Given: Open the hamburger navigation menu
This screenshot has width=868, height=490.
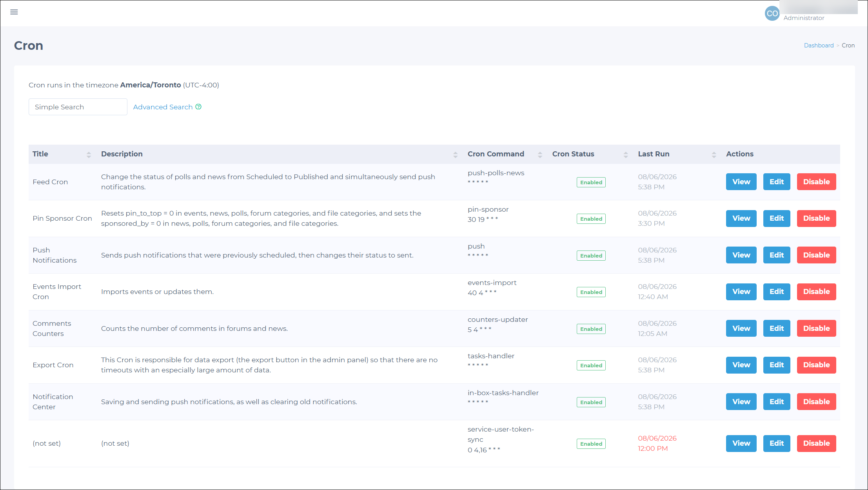Looking at the screenshot, I should [14, 12].
